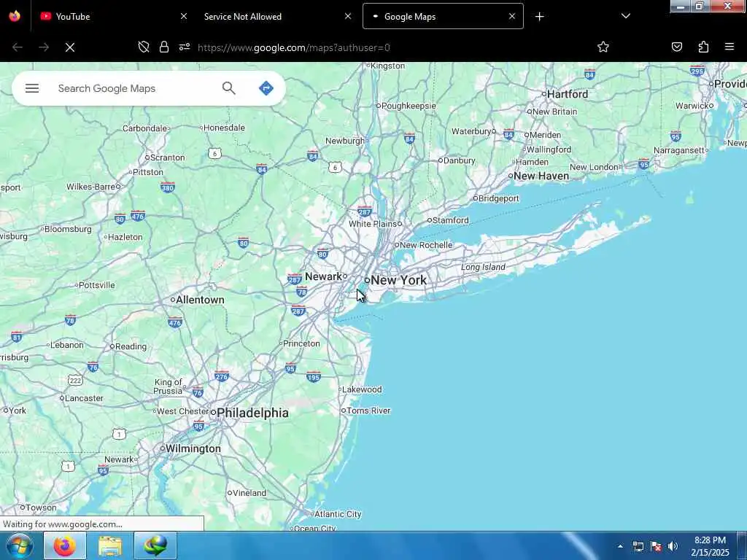Click the Lakewood map label

[362, 389]
